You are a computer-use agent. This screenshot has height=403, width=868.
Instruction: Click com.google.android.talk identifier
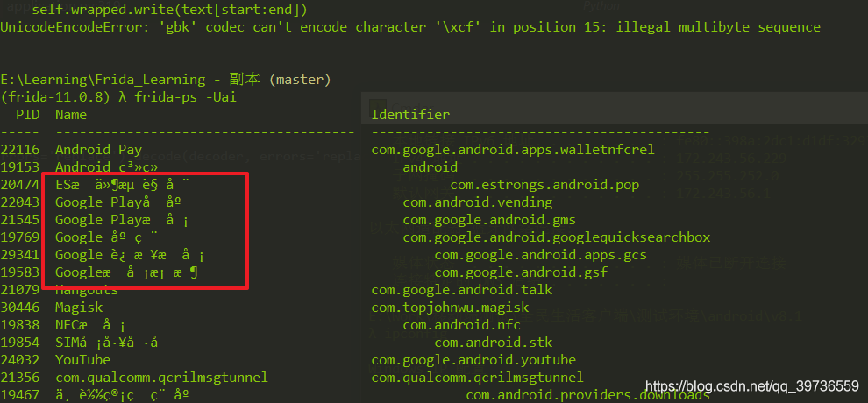pyautogui.click(x=462, y=290)
